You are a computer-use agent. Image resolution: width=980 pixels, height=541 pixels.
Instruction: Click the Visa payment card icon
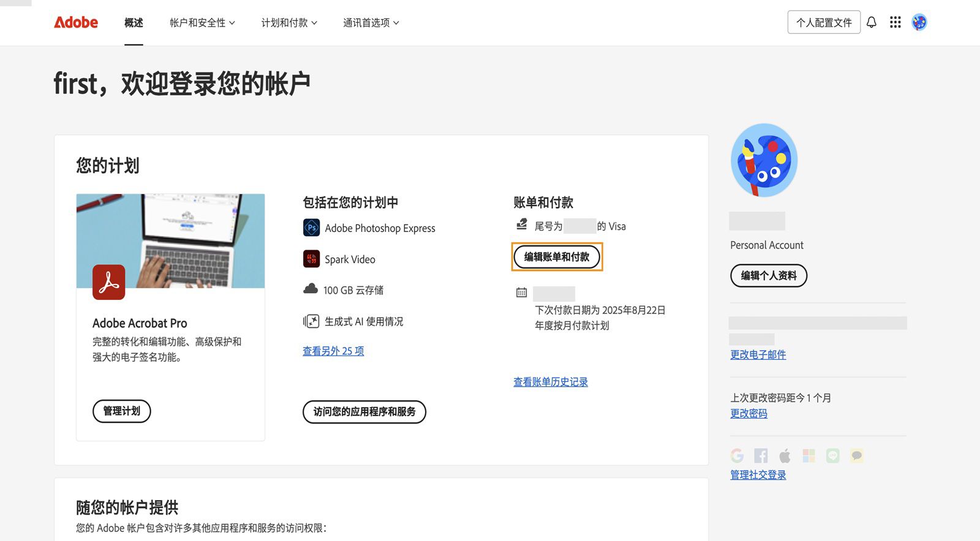point(521,224)
